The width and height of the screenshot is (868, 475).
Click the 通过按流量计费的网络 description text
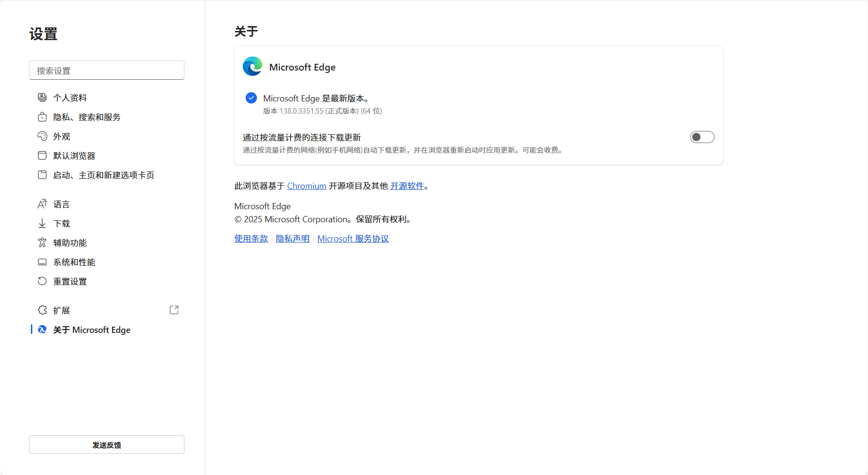pyautogui.click(x=404, y=150)
